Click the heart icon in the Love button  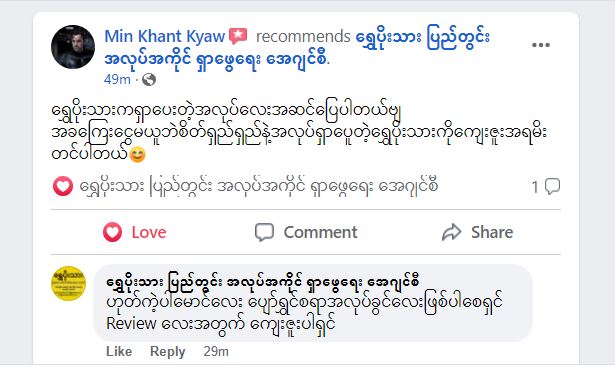point(113,232)
